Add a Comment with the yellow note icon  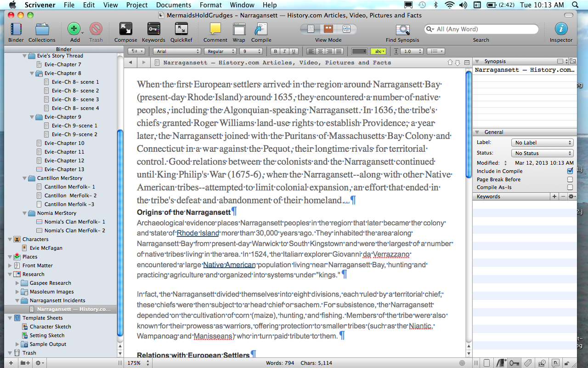(x=215, y=29)
